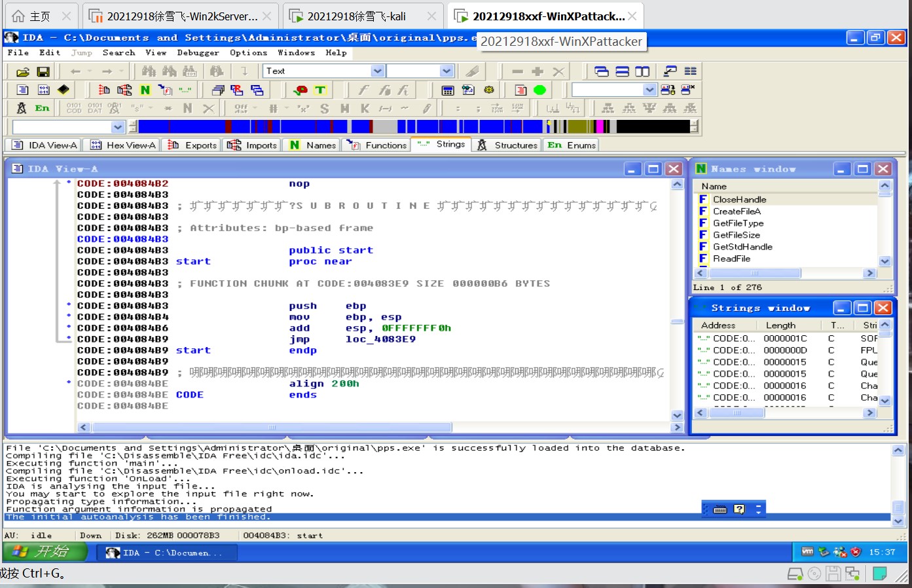Click the red-lined script page icon
The height and width of the screenshot is (588, 912).
(x=520, y=90)
